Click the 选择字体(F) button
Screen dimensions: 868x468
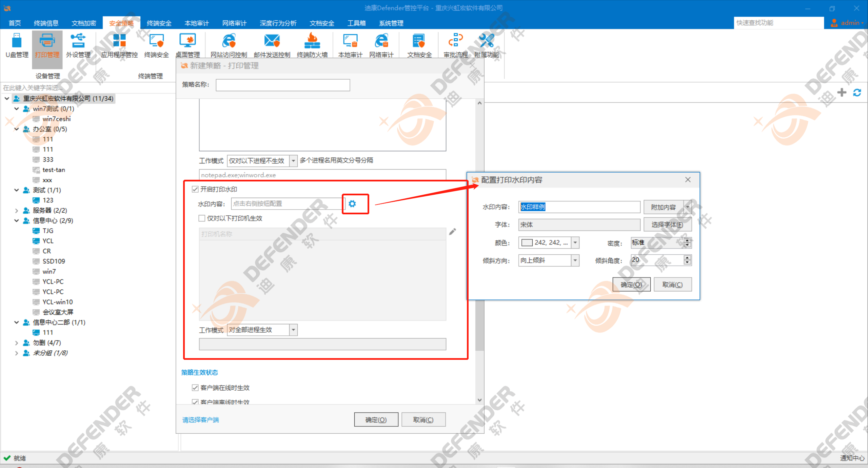click(667, 225)
